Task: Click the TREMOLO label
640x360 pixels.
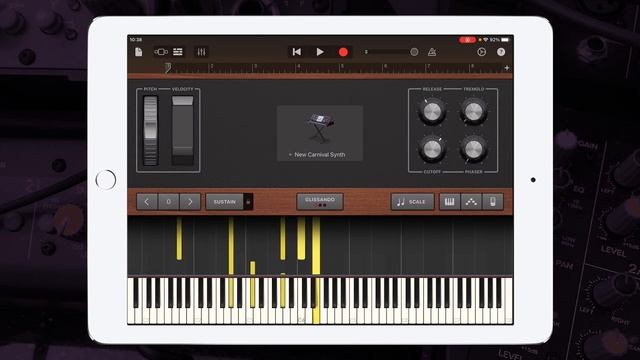Action: coord(473,89)
